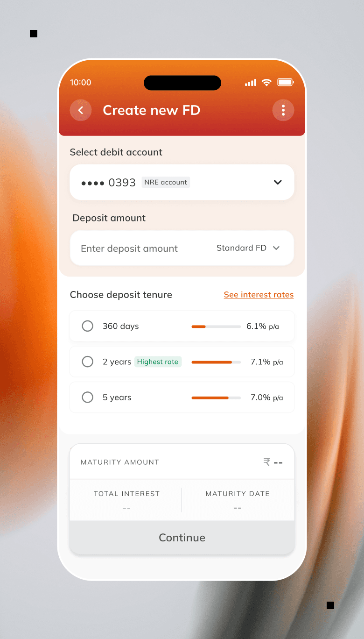This screenshot has width=364, height=639.
Task: Tap the Continue button
Action: [x=182, y=538]
